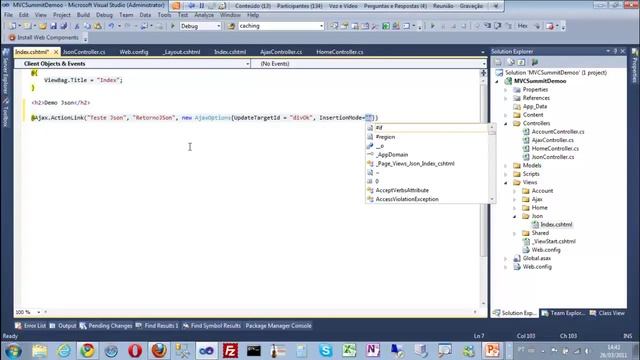
Task: Open the Tools menu
Action: (x=164, y=15)
